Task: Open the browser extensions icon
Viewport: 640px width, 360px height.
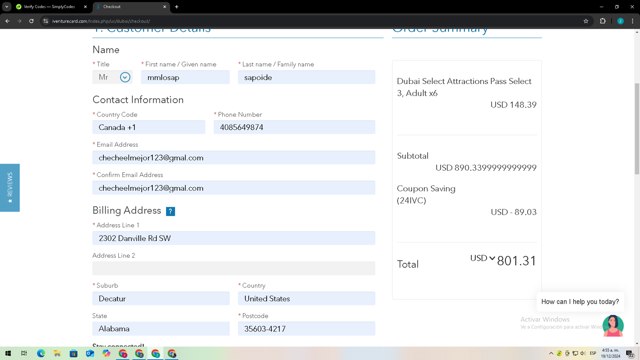Action: coord(602,21)
